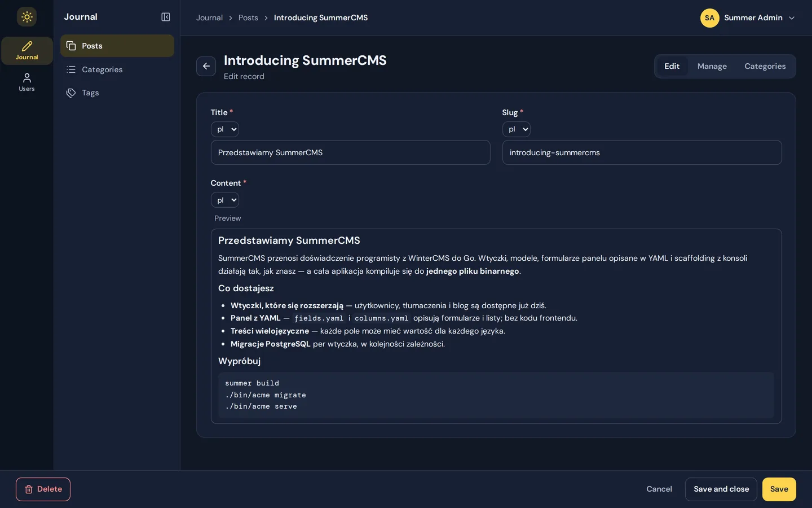Open the Content language dropdown
The height and width of the screenshot is (508, 812).
[225, 200]
